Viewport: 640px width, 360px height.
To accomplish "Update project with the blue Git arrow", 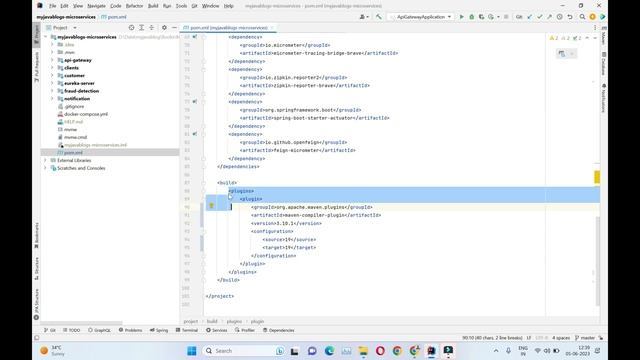I will coord(530,17).
